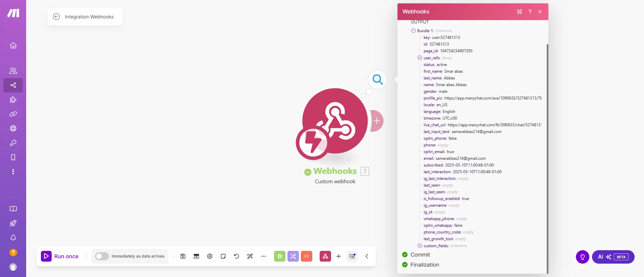Click the first_name value Smar abas
The image size is (644, 277).
pyautogui.click(x=453, y=71)
